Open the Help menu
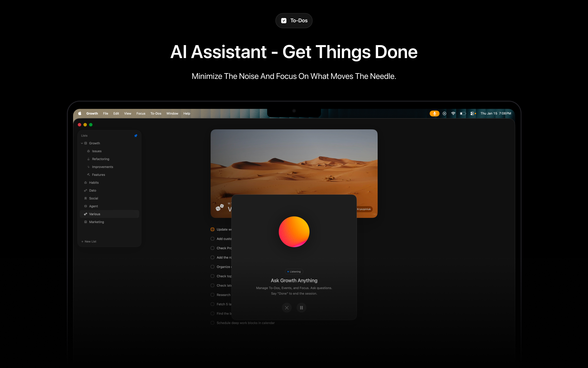 coord(187,113)
